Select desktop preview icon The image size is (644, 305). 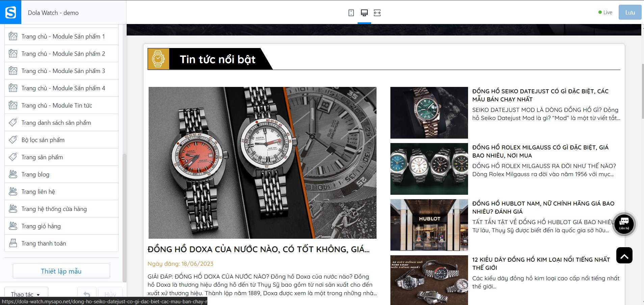[364, 13]
